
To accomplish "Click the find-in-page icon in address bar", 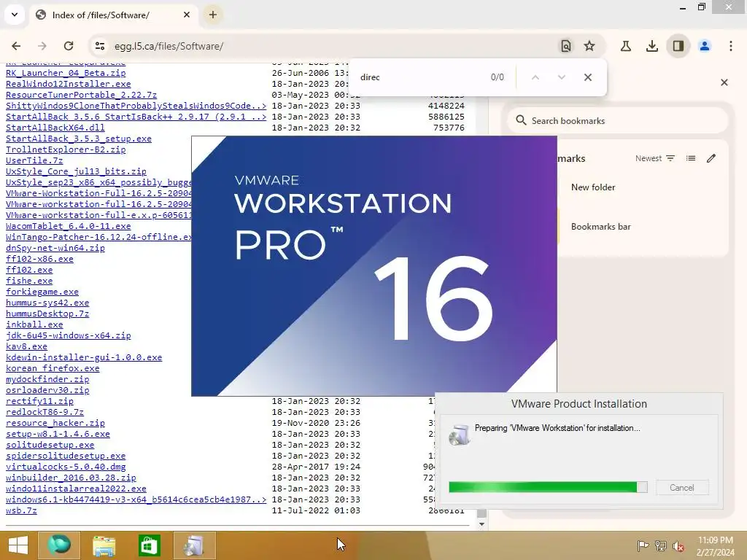I will coord(565,46).
